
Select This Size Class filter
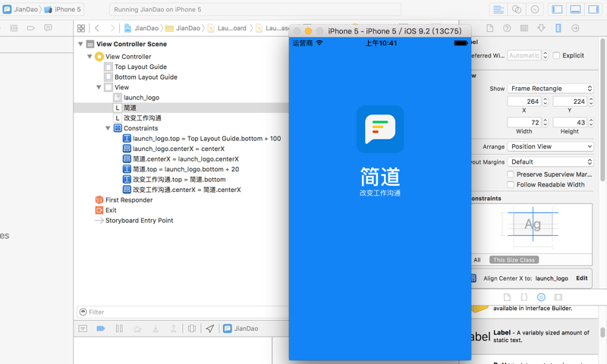514,260
